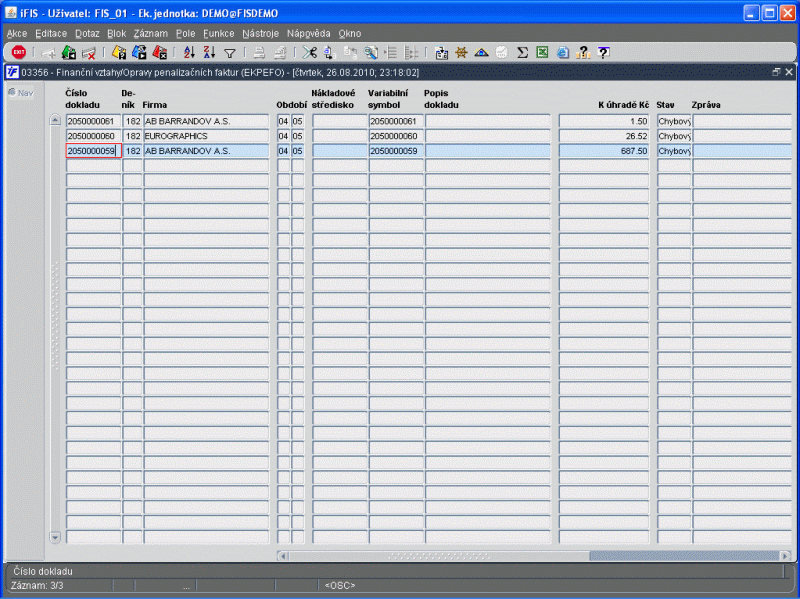Click the orange ship wheel icon
Screen dimensions: 800x599
point(461,52)
